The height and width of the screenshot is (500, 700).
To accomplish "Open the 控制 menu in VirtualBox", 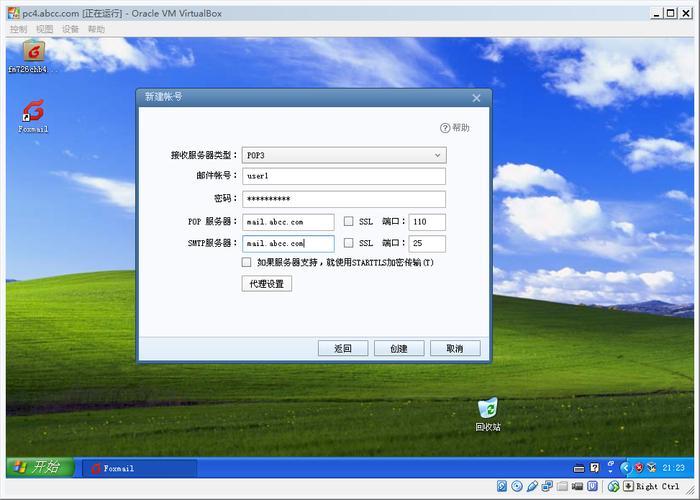I will tap(18, 29).
